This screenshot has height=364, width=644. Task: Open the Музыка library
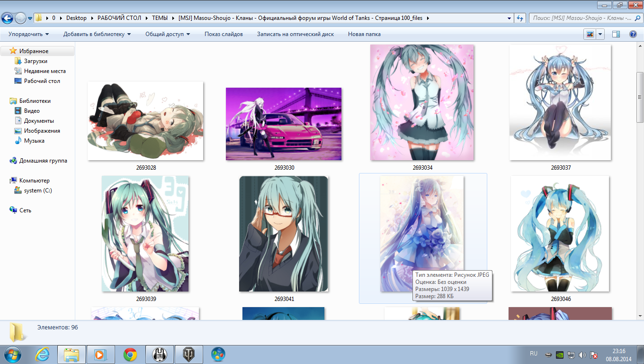click(34, 141)
